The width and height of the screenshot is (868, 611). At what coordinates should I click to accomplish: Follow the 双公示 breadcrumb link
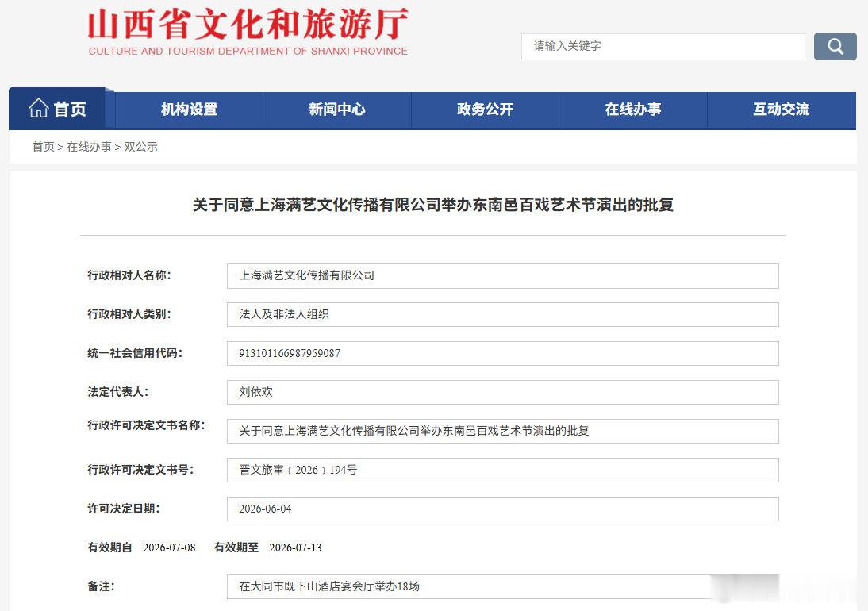(140, 147)
